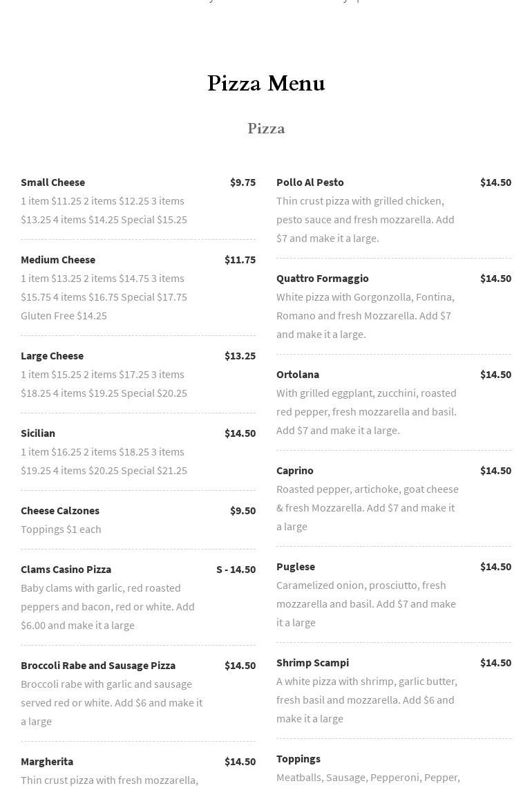Viewport: 532px width, 788px height.
Task: Click the Pollo Al Pesto title
Action: (310, 182)
